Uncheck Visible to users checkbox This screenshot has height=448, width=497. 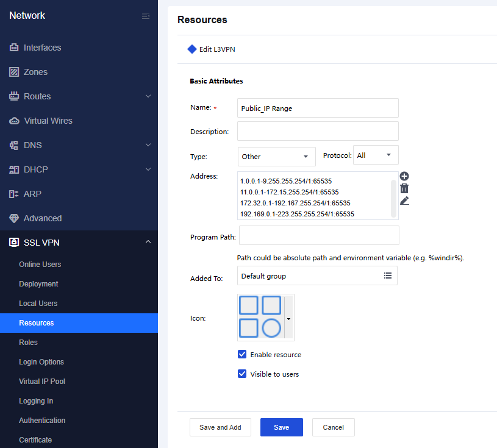[242, 374]
